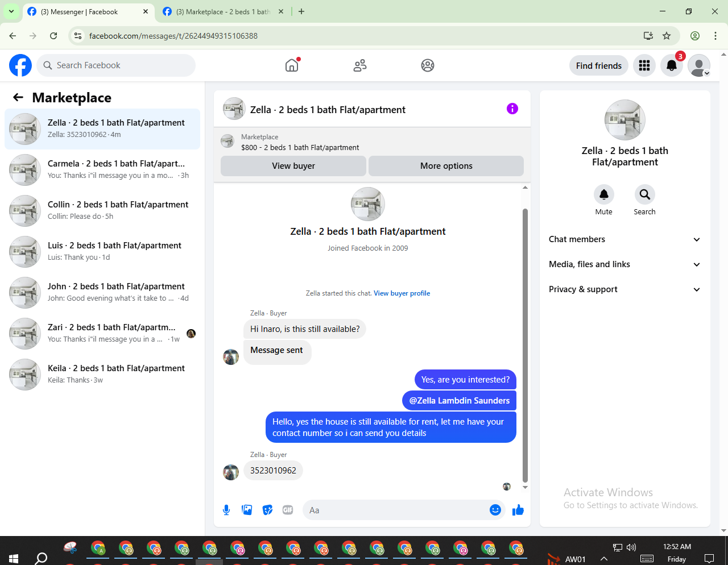Open a new browser tab
Viewport: 728px width, 565px height.
[301, 11]
